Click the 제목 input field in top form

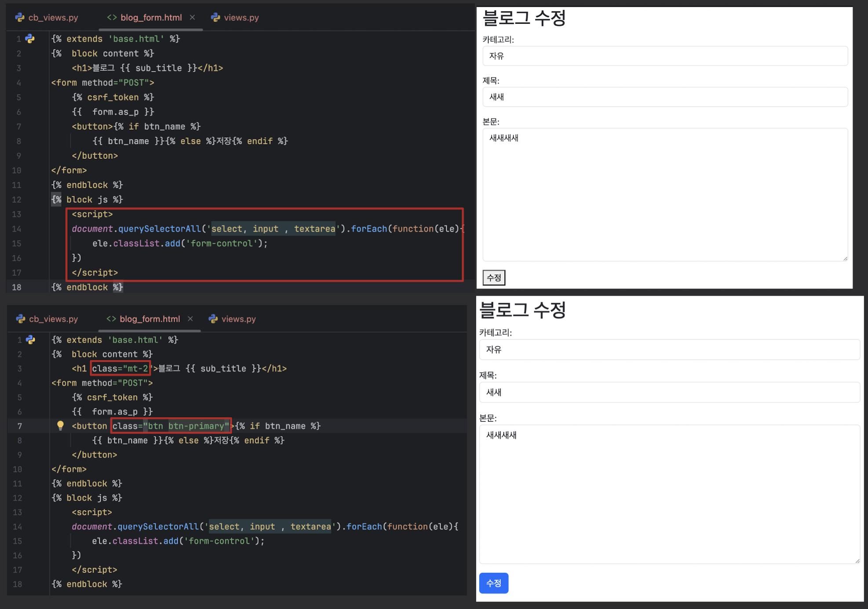[x=665, y=97]
